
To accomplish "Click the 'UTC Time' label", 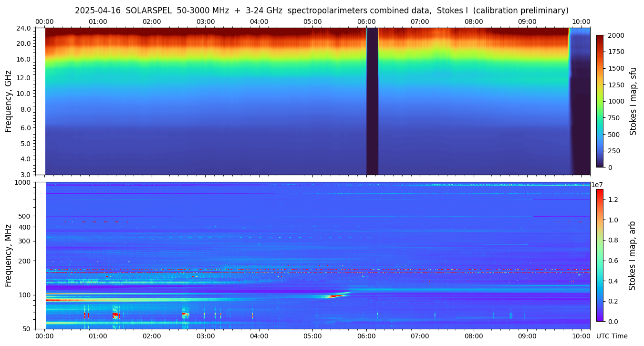I will (x=612, y=336).
